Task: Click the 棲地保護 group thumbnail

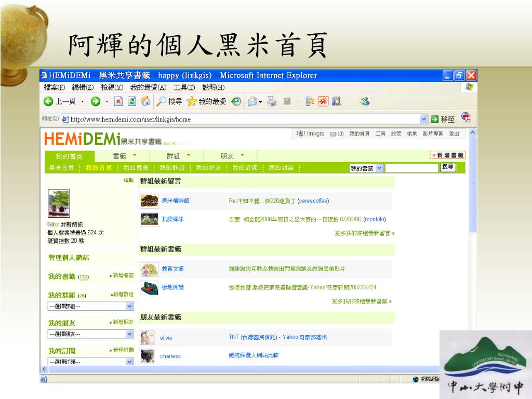Action: click(x=149, y=288)
